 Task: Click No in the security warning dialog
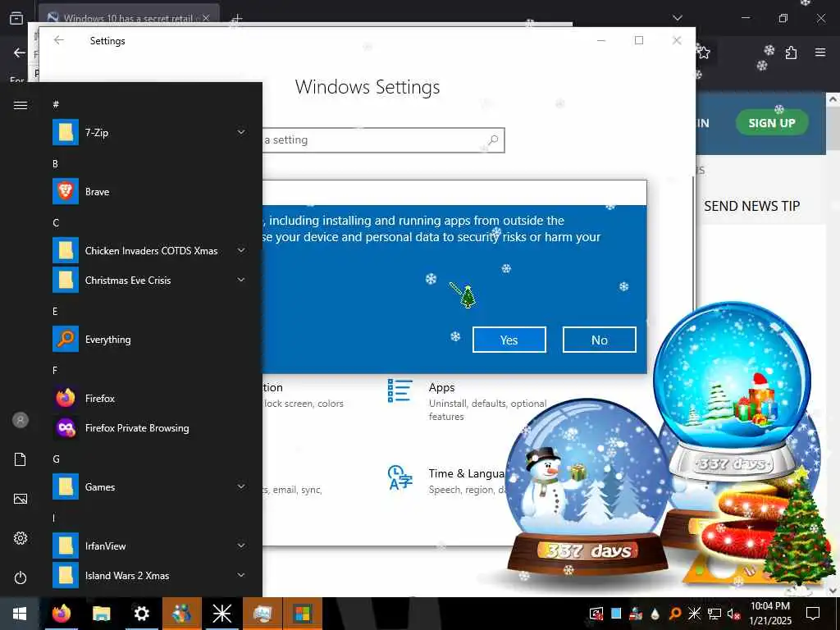[600, 340]
